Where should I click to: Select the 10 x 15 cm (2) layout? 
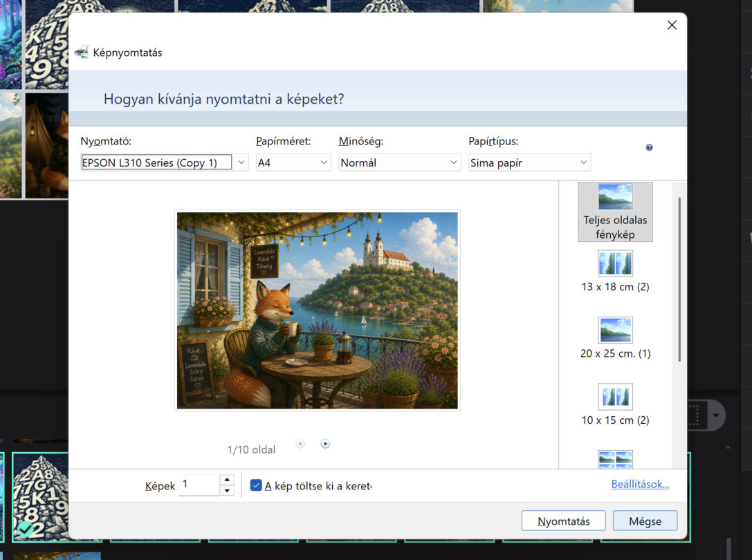coord(615,404)
